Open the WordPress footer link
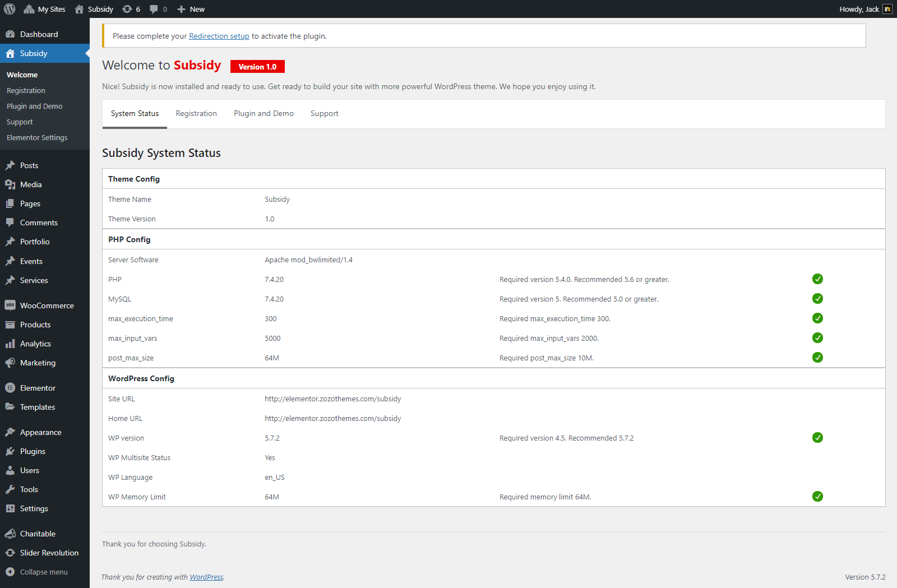 coord(206,577)
